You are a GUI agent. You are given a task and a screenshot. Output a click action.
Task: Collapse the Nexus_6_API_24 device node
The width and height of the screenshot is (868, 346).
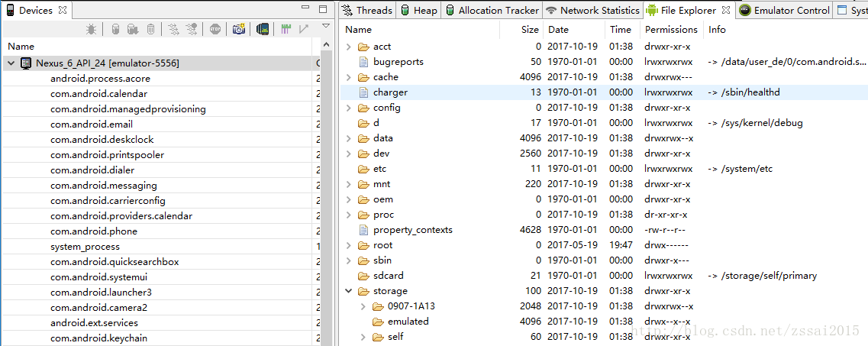(11, 63)
